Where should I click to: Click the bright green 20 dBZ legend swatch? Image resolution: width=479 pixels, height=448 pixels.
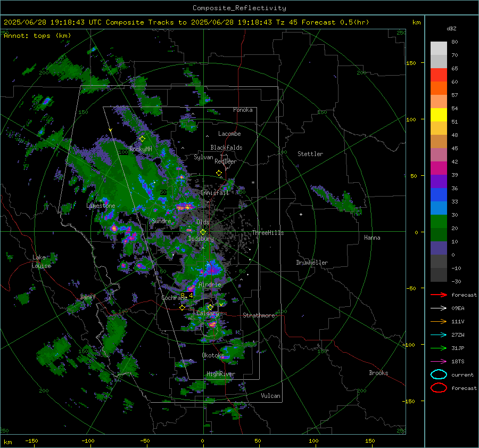tap(439, 222)
